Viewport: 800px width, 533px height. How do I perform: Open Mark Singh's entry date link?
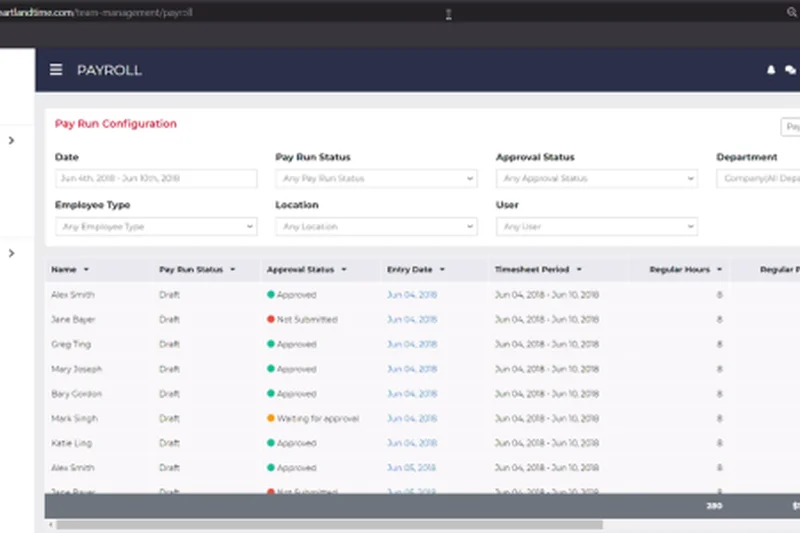pyautogui.click(x=412, y=418)
